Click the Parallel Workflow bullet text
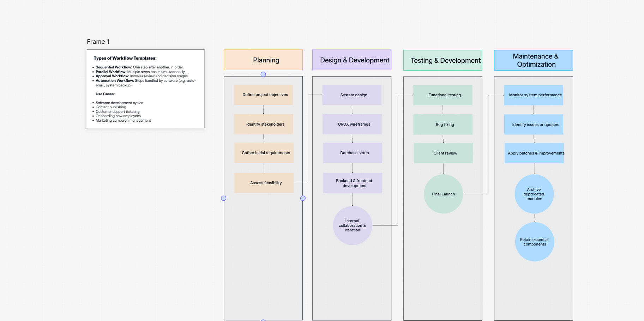 (x=140, y=72)
